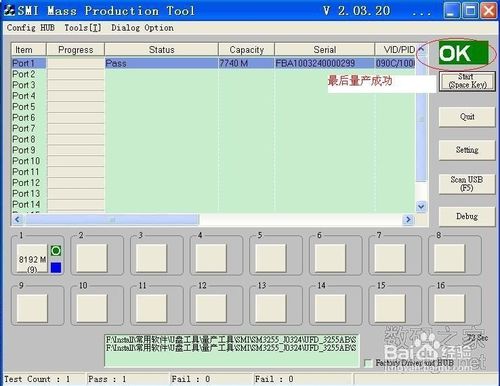
Task: Open the Config HUB menu
Action: click(31, 28)
